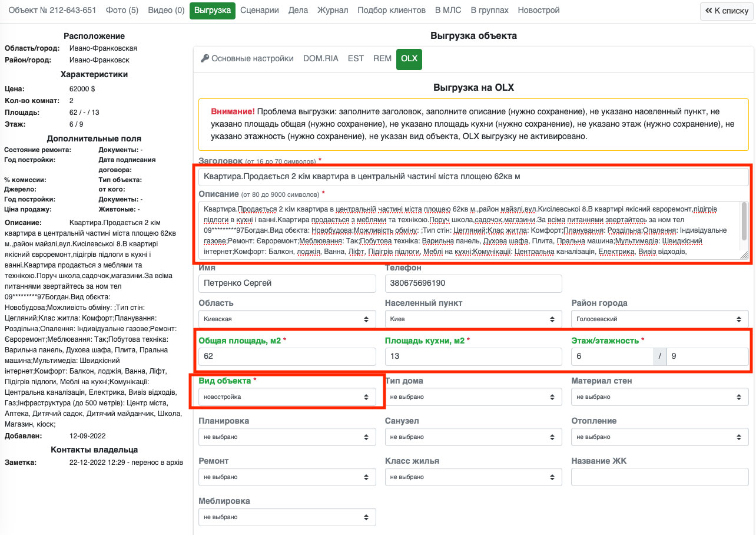Open the В группах tab
The height and width of the screenshot is (535, 756).
point(490,11)
